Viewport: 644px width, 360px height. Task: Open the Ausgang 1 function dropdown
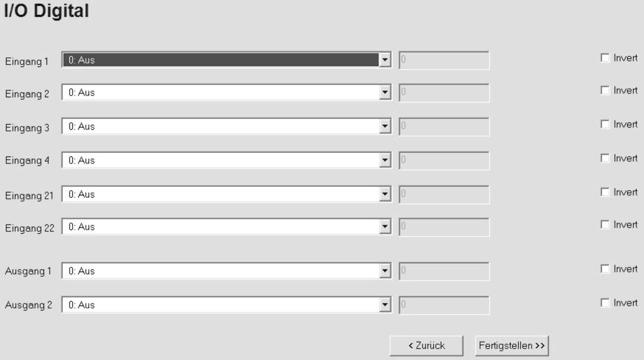click(x=385, y=271)
